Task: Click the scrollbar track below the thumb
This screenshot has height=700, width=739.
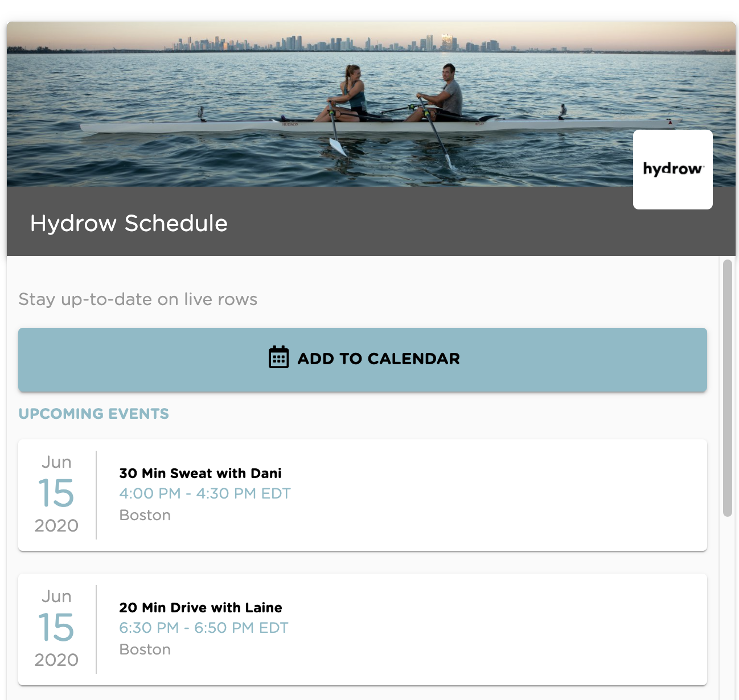Action: pos(728,609)
